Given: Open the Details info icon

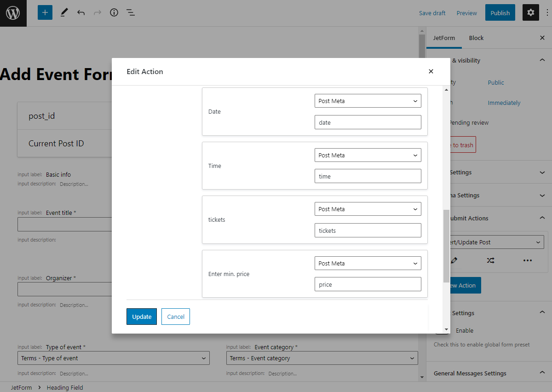Looking at the screenshot, I should 114,12.
